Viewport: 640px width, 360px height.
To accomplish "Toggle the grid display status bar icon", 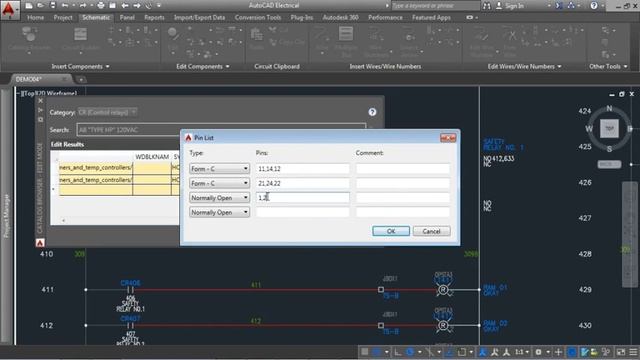I will (x=365, y=351).
